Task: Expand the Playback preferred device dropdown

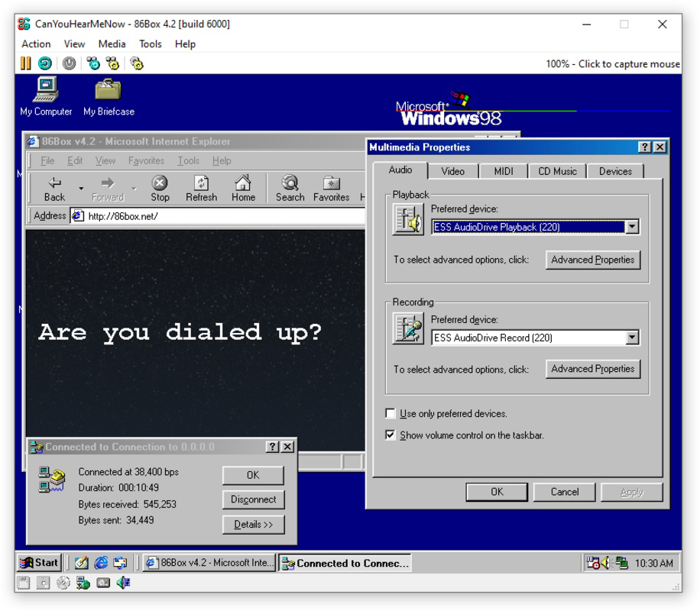Action: click(632, 227)
